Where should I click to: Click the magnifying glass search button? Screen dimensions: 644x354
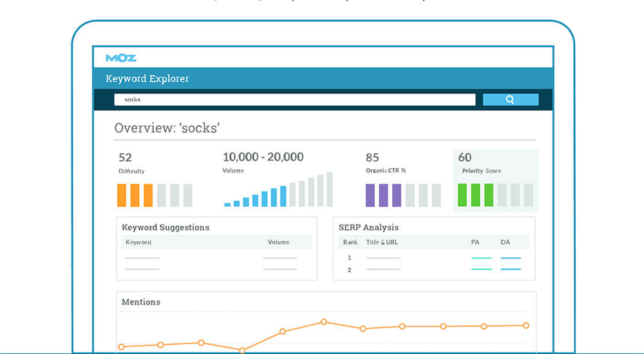tap(511, 99)
